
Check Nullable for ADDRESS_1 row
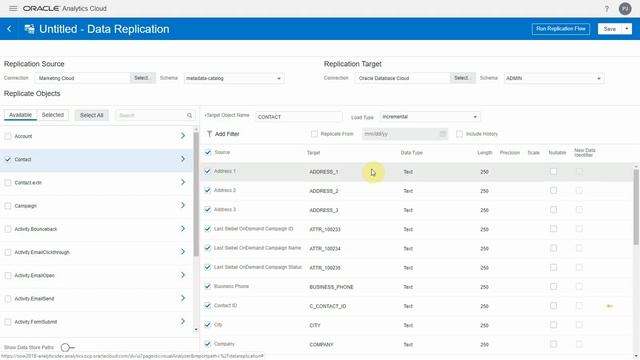click(553, 171)
